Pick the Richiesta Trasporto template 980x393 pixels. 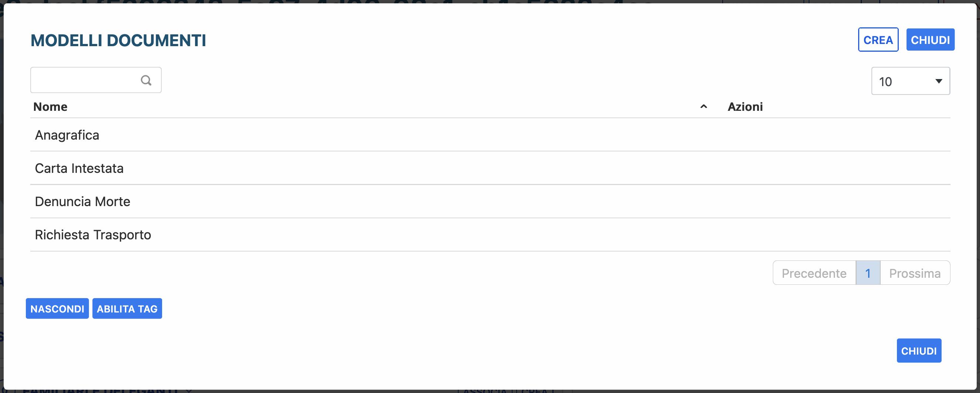point(93,235)
